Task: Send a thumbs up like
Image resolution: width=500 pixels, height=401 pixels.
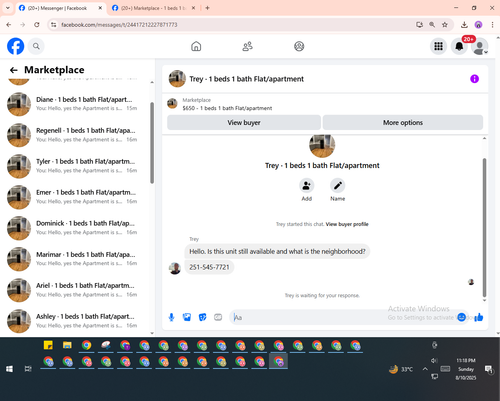Action: click(479, 317)
